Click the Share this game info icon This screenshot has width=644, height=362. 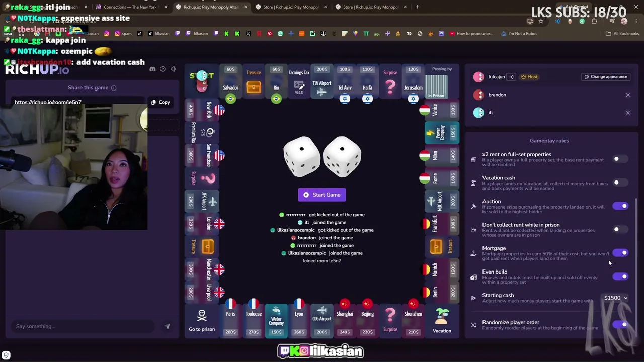tap(114, 88)
